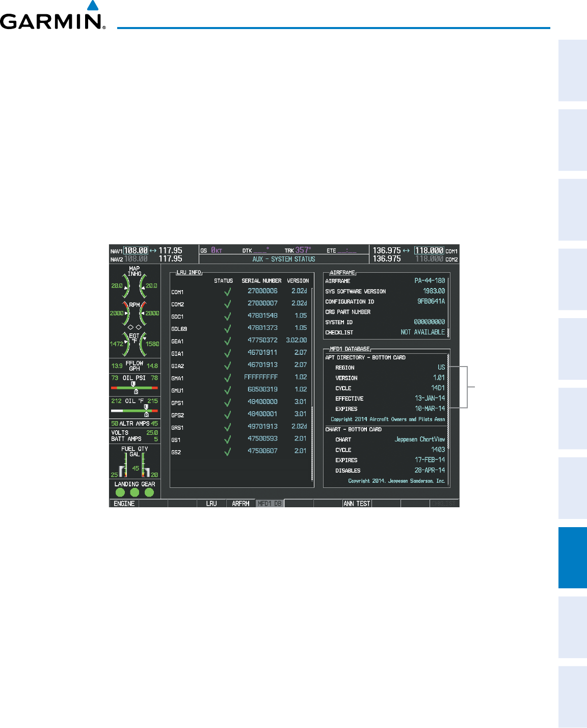Click COM1 serial number 27000006
Screen dimensions: 587x728
(262, 291)
